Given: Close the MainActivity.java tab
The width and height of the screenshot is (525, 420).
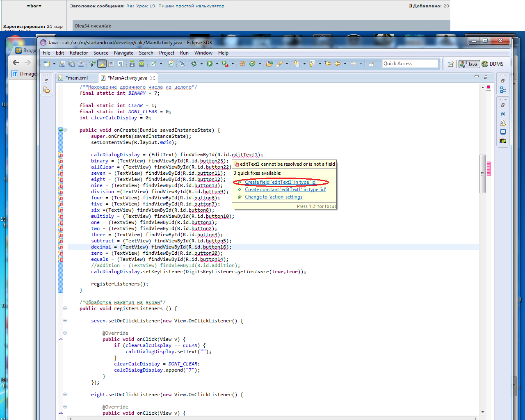Looking at the screenshot, I should 153,78.
